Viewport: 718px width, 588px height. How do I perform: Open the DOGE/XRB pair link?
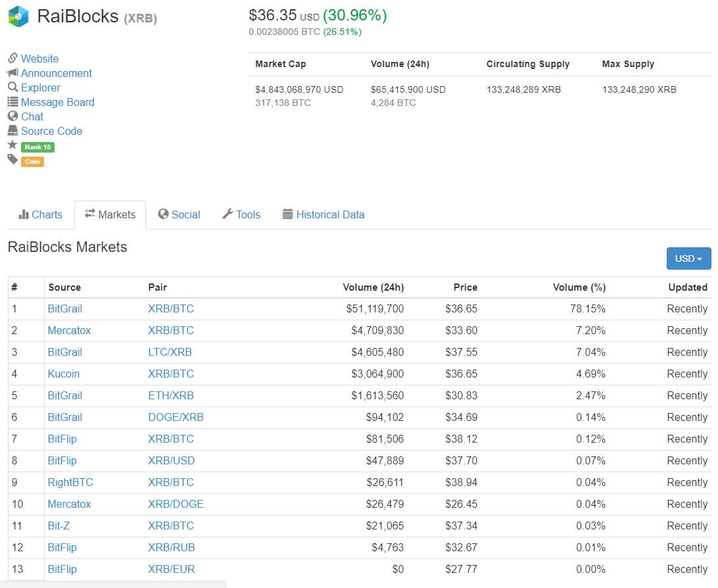click(176, 417)
